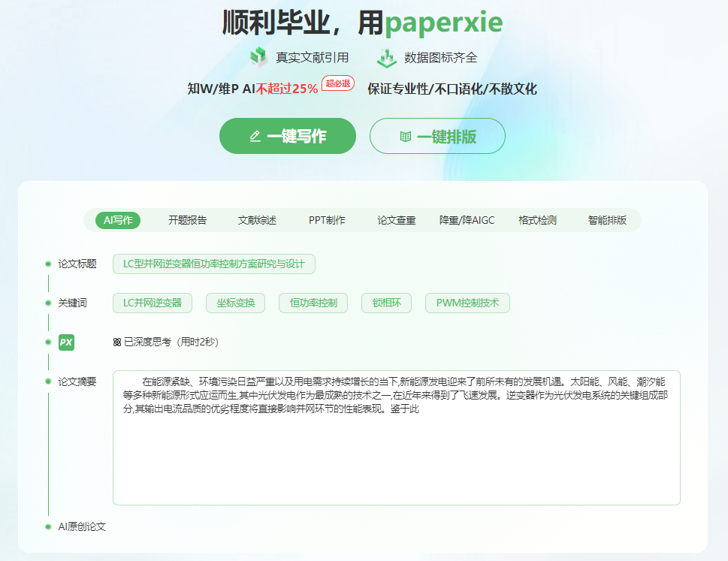Image resolution: width=728 pixels, height=561 pixels.
Task: Click the deep-thinking icon before 已深度思考
Action: [116, 342]
